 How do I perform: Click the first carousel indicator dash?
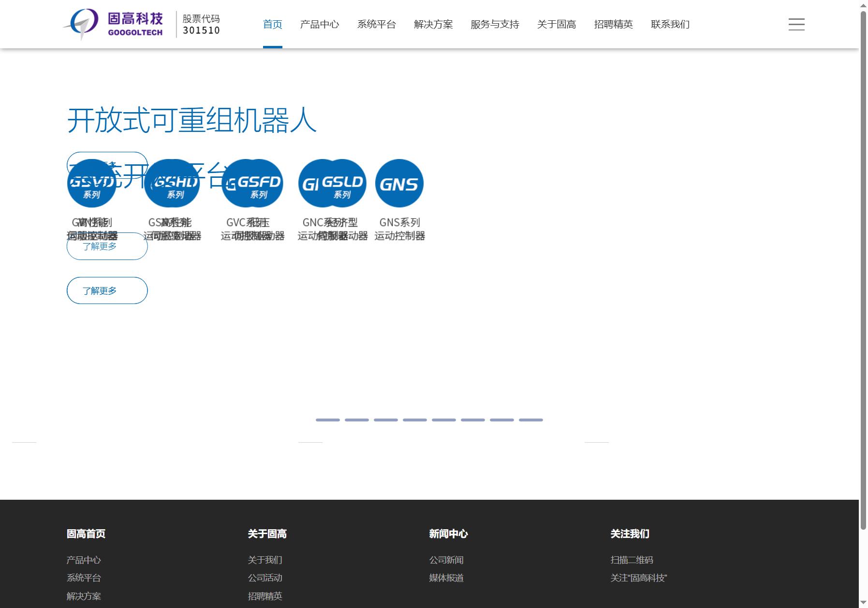click(328, 420)
